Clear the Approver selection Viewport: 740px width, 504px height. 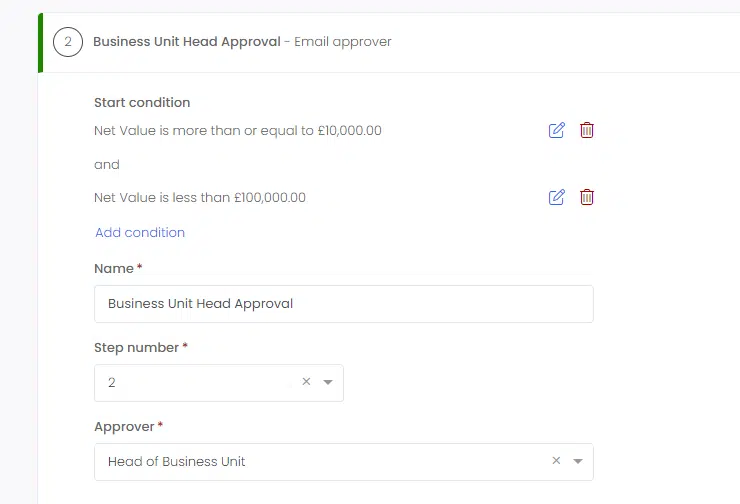[556, 461]
